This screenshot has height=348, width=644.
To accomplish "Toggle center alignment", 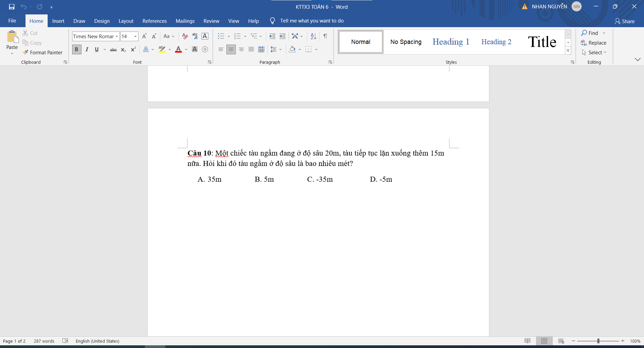I will [x=231, y=49].
